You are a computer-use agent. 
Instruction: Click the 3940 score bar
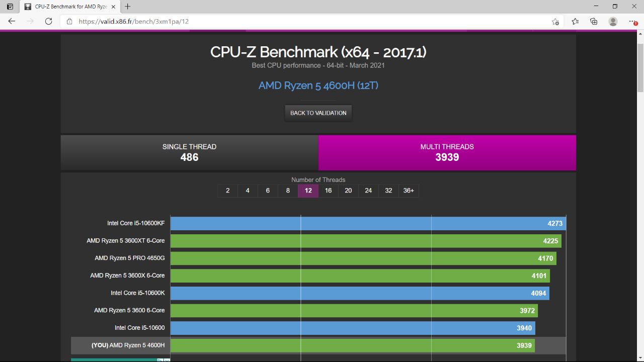(353, 328)
